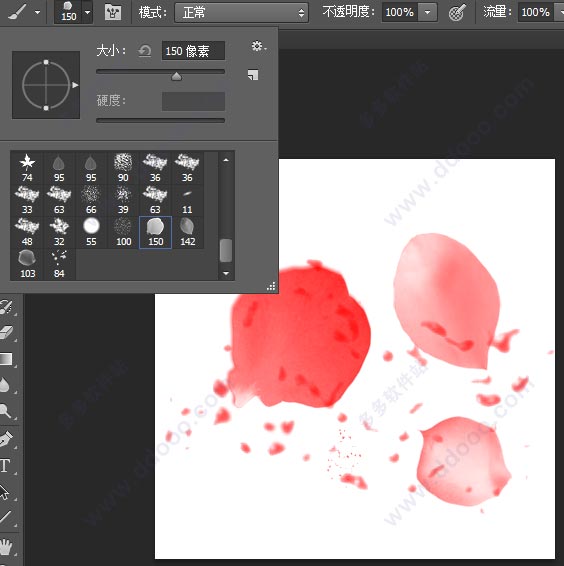
Task: Choose the 142 petal brush preset
Action: click(187, 232)
